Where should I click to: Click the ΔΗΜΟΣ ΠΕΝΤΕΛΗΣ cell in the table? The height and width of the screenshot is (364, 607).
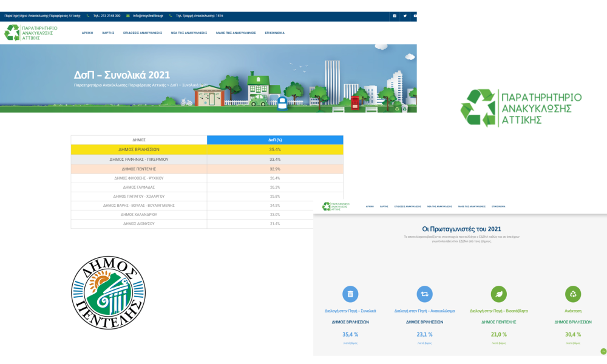coord(139,169)
